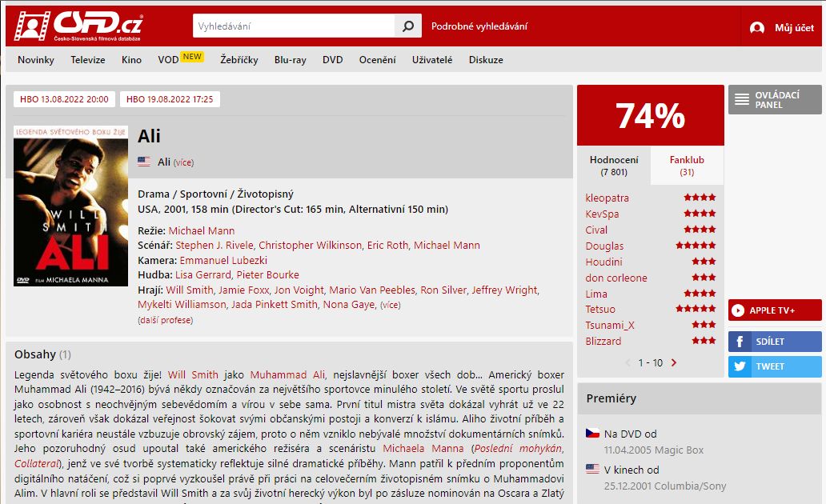
Task: Click the US flag beside Ali title
Action: click(x=144, y=162)
